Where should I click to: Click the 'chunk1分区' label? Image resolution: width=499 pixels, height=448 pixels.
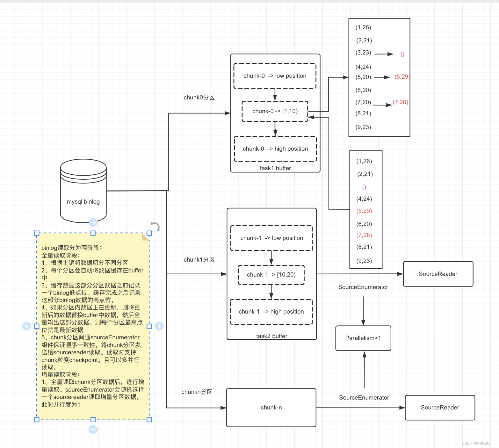pos(199,260)
